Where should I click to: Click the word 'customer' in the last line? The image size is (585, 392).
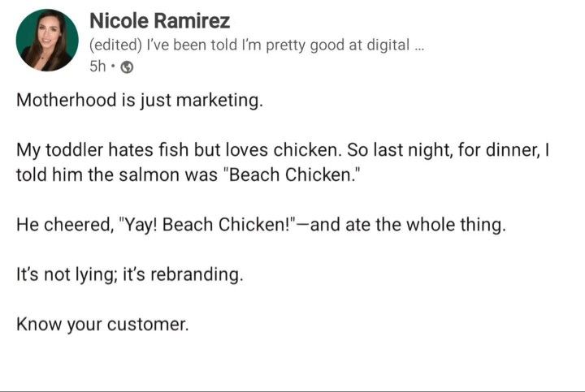148,325
